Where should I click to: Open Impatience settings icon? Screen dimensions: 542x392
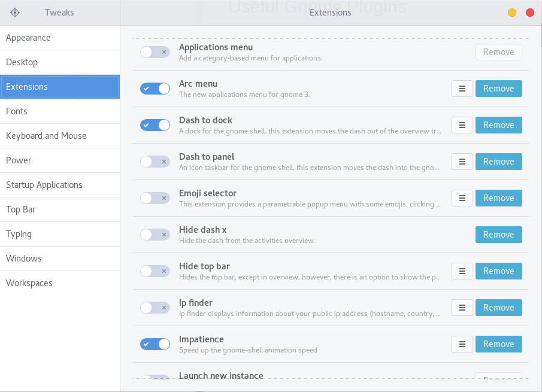tap(462, 344)
